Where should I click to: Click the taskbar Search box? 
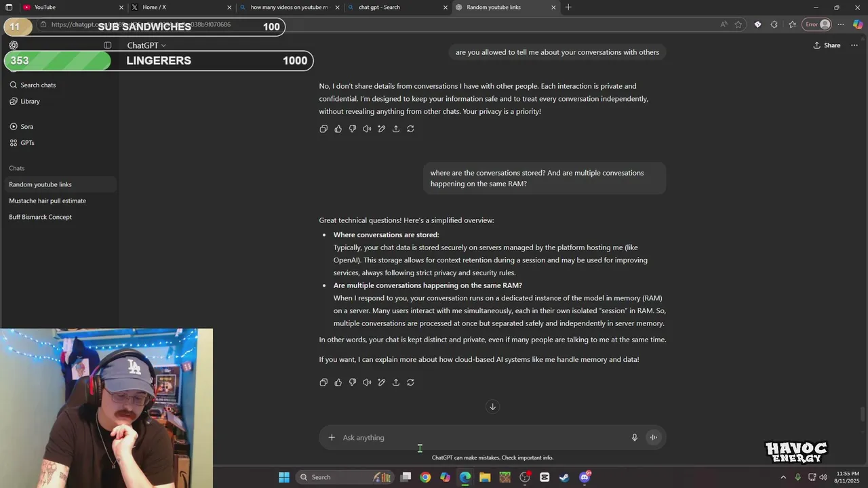point(345,477)
